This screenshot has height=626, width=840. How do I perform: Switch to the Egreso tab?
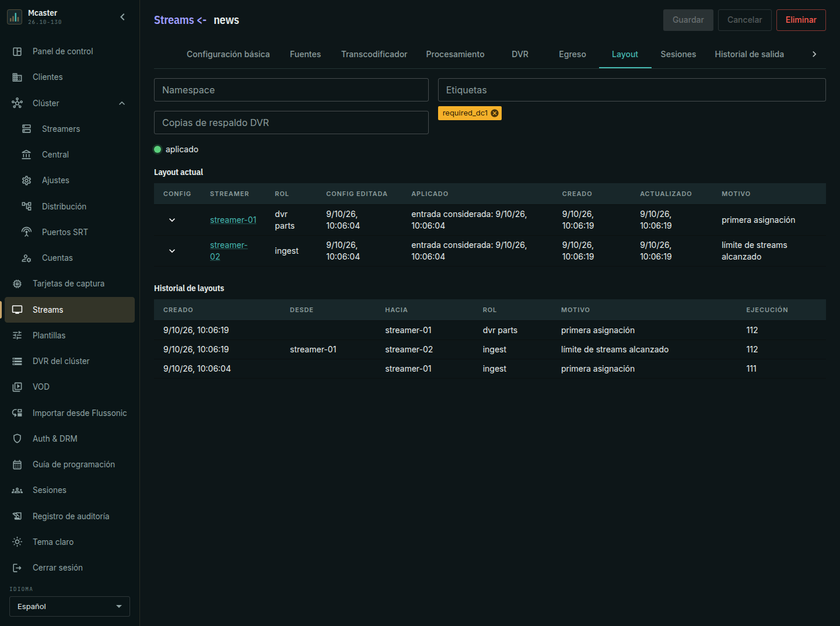(x=572, y=54)
